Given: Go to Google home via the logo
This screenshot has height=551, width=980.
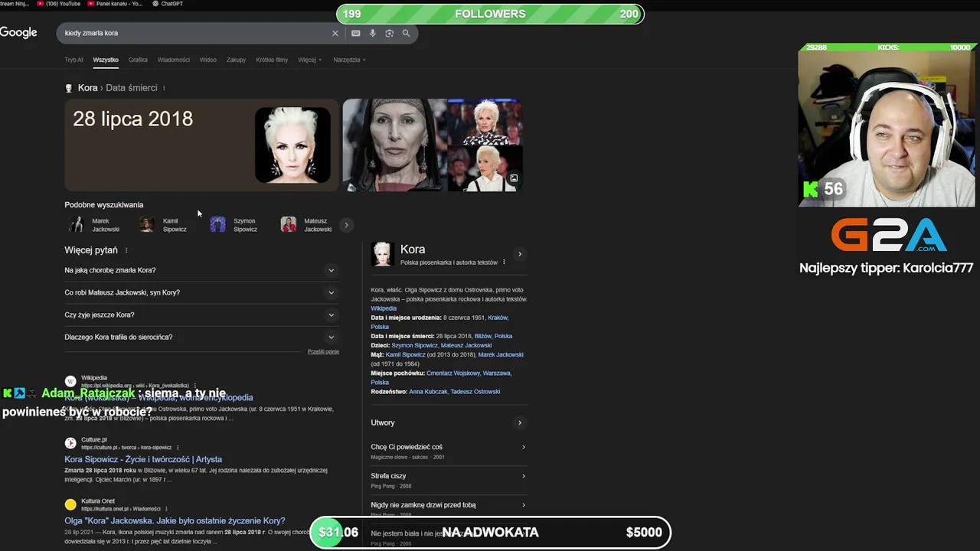Looking at the screenshot, I should pos(18,32).
